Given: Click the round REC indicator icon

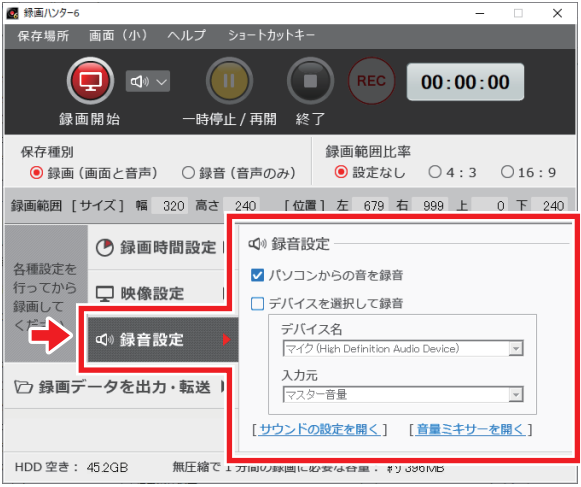Looking at the screenshot, I should click(371, 80).
